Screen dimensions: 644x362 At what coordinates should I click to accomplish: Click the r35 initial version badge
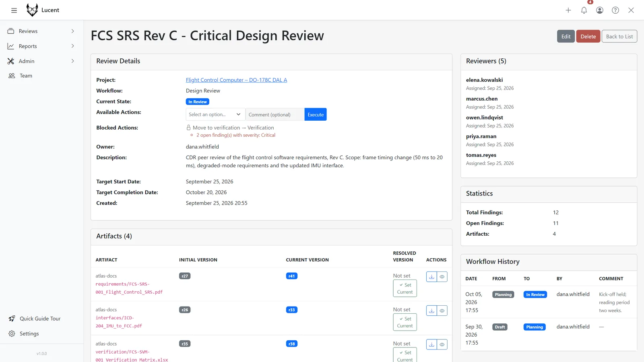[185, 344]
